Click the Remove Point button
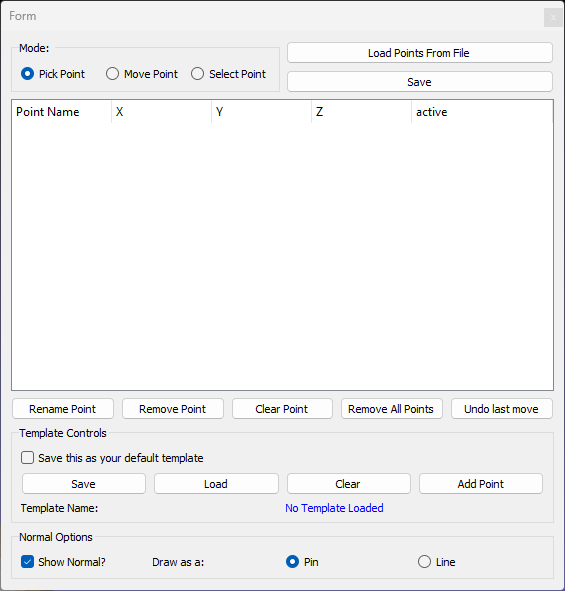 click(173, 409)
